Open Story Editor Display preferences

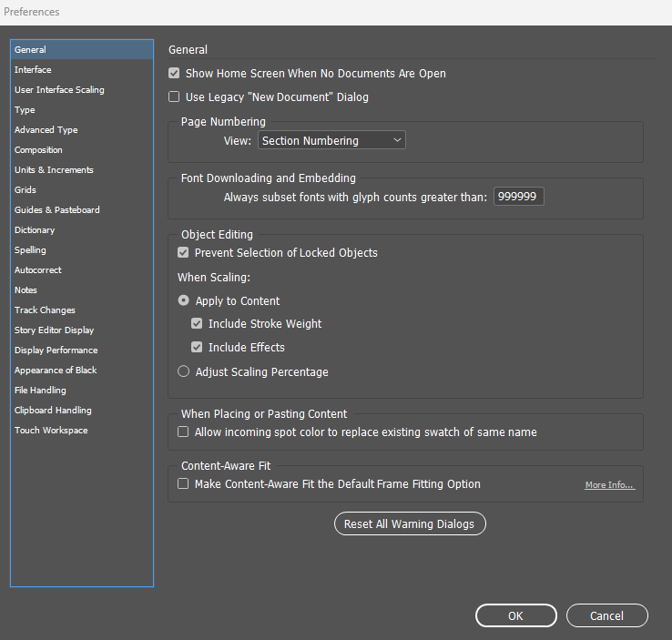point(82,330)
